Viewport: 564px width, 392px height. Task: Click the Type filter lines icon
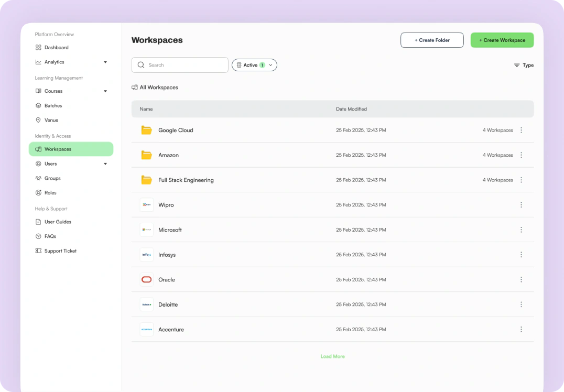coord(516,65)
